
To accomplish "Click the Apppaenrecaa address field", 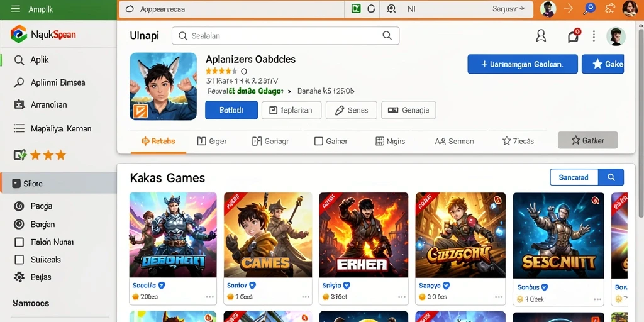I will [x=231, y=9].
